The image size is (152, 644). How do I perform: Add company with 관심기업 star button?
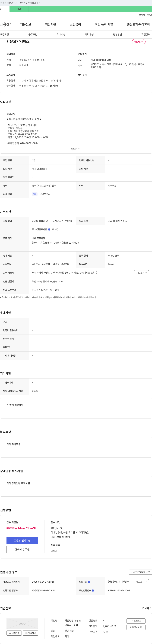[x=14, y=633]
